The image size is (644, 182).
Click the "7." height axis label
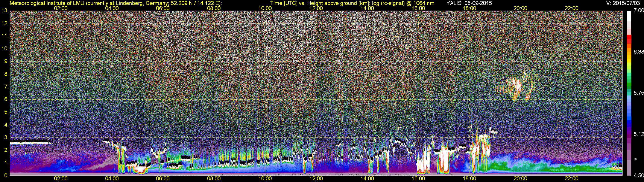pos(6,87)
